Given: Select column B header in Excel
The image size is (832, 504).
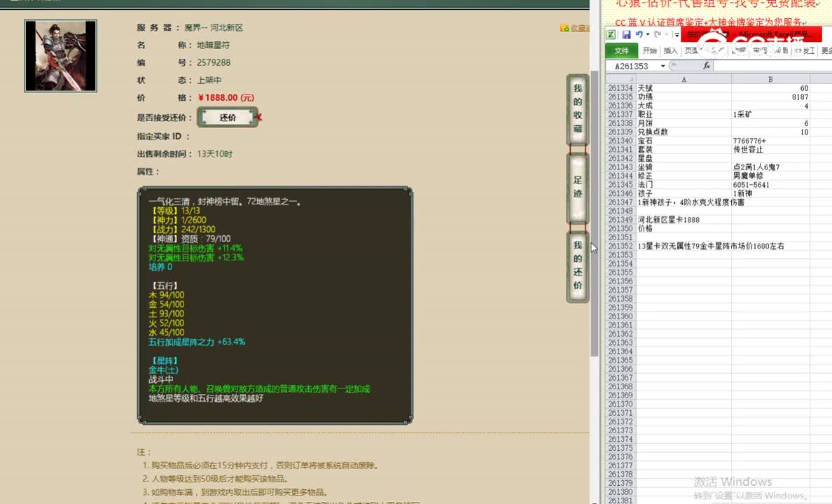Looking at the screenshot, I should (x=770, y=79).
